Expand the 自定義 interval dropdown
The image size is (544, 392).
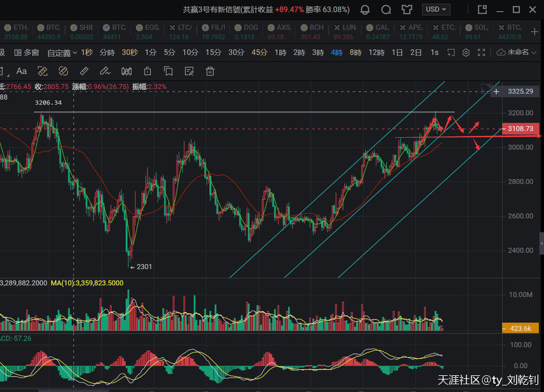click(63, 53)
